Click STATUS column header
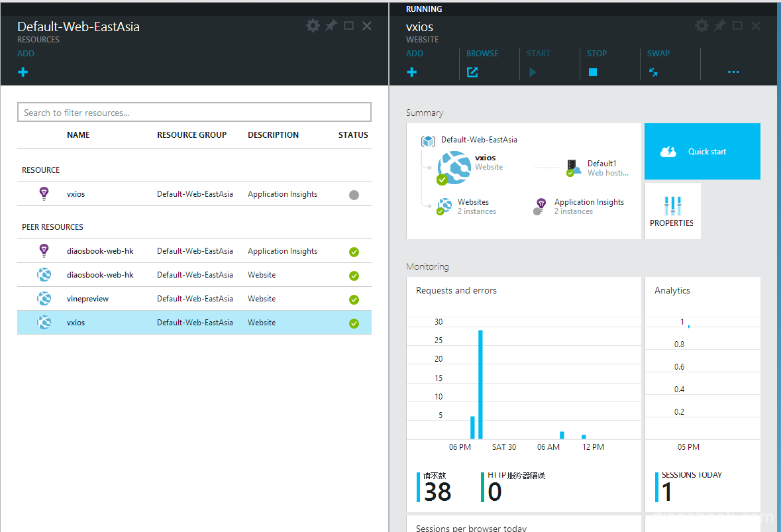Viewport: 781px width, 532px height. click(353, 135)
